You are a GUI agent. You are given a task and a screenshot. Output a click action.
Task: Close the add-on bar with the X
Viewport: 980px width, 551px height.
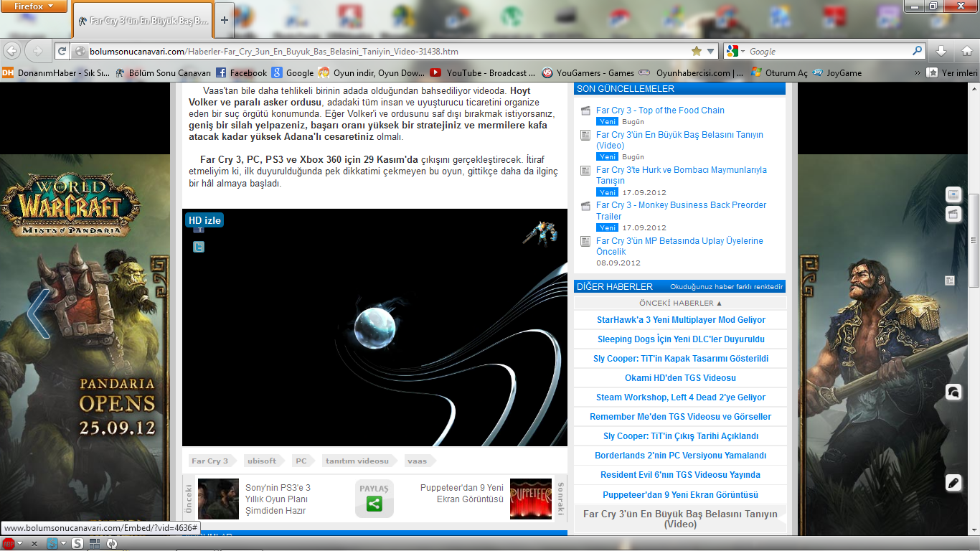pos(34,544)
